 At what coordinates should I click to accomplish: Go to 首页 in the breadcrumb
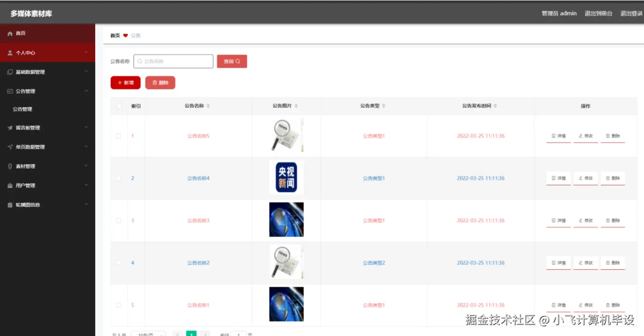(x=115, y=36)
